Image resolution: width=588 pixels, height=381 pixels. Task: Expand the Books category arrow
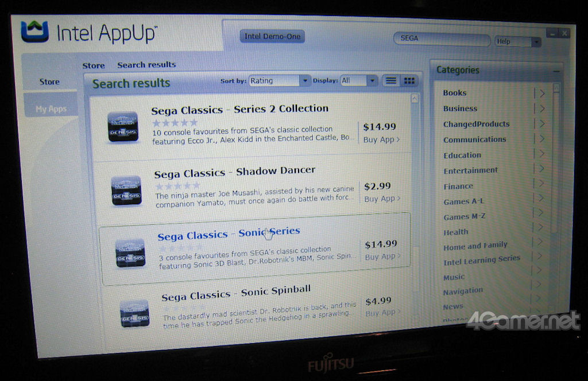(x=542, y=94)
